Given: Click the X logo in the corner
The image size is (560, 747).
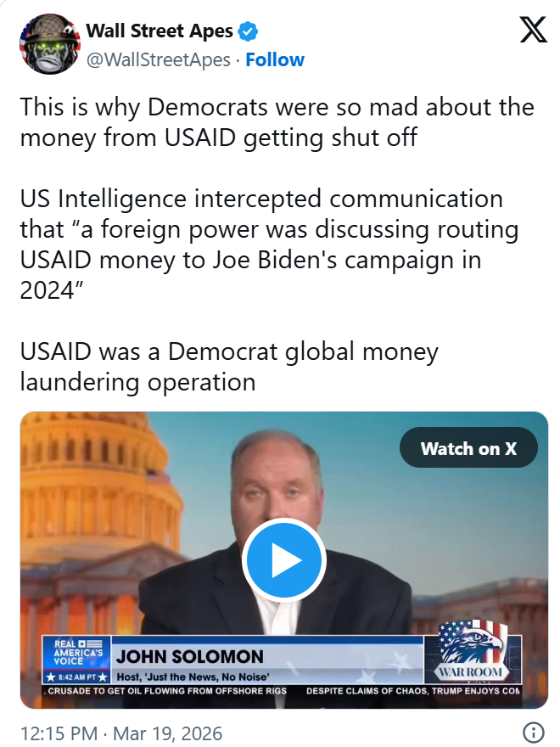Looking at the screenshot, I should tap(533, 31).
